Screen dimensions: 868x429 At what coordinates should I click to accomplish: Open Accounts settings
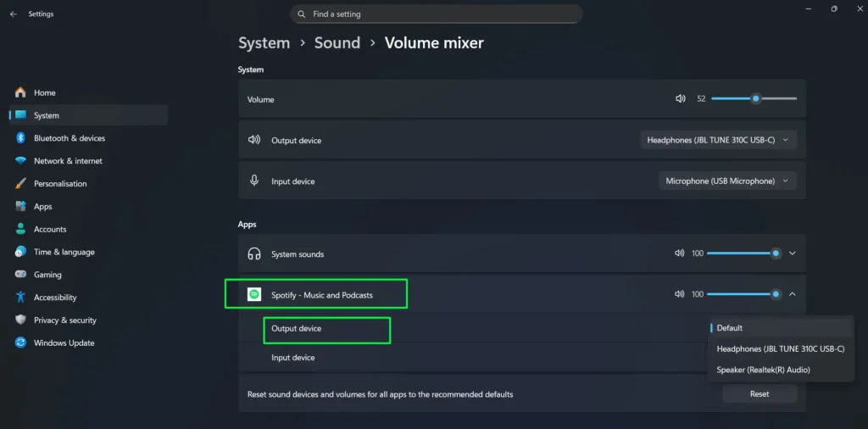(x=88, y=229)
